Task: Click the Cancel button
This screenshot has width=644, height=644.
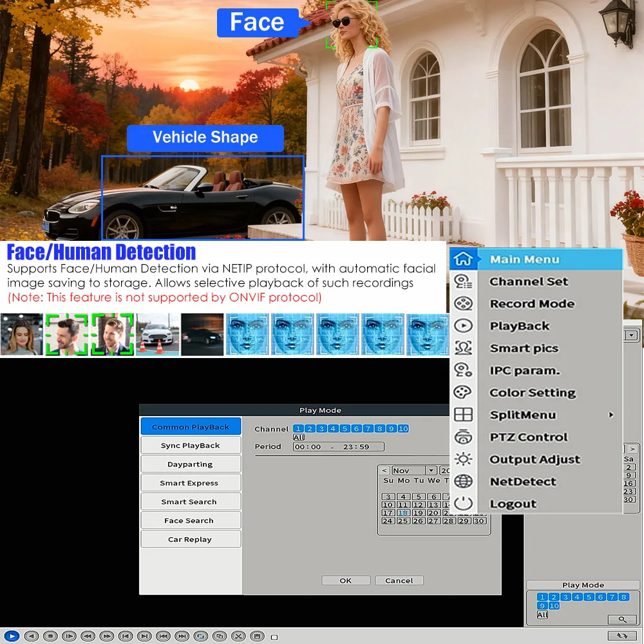Action: [399, 580]
